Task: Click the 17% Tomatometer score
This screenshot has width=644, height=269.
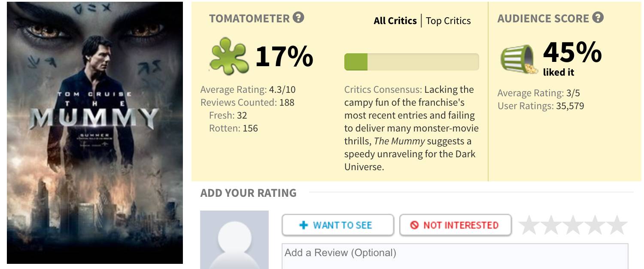Action: point(284,56)
